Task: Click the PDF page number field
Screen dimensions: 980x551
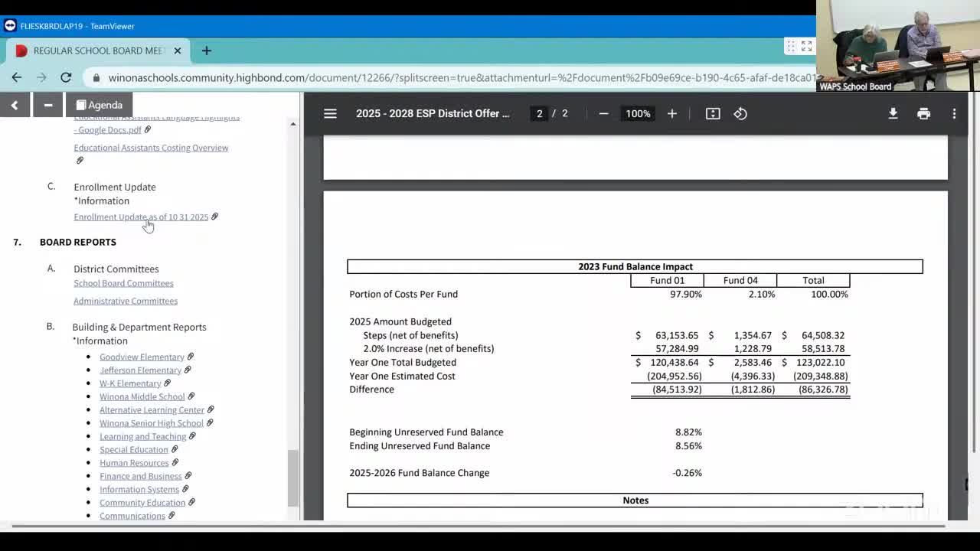Action: coord(539,113)
